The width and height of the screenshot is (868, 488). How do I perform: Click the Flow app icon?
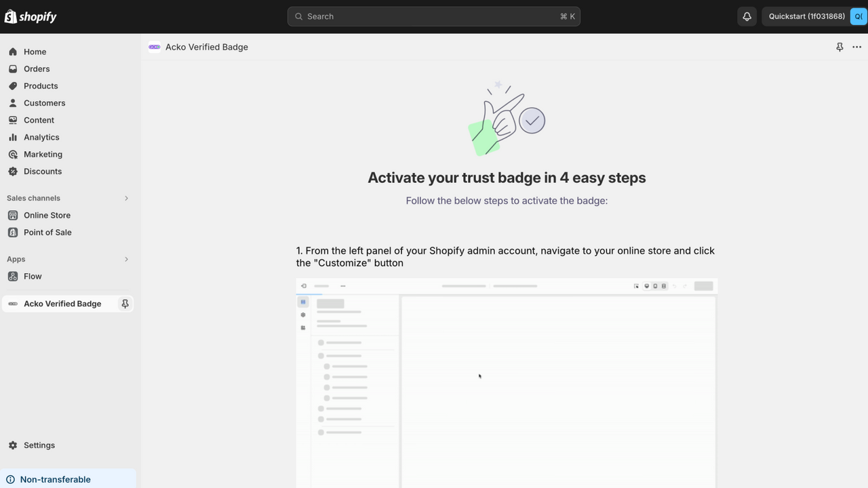pos(13,277)
